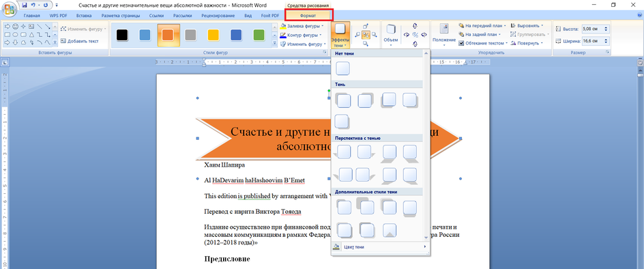Switch to Главная tab
Screen dimensions: 644x269
pyautogui.click(x=31, y=16)
